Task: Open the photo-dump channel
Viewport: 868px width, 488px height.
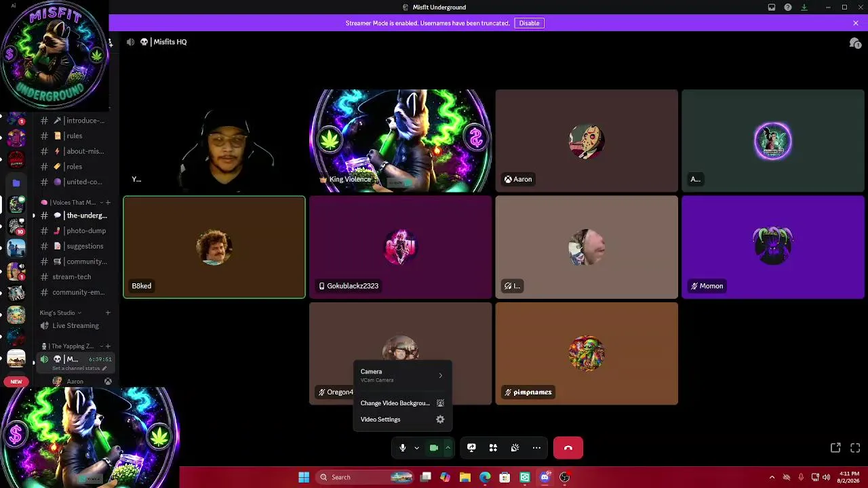Action: [x=75, y=230]
